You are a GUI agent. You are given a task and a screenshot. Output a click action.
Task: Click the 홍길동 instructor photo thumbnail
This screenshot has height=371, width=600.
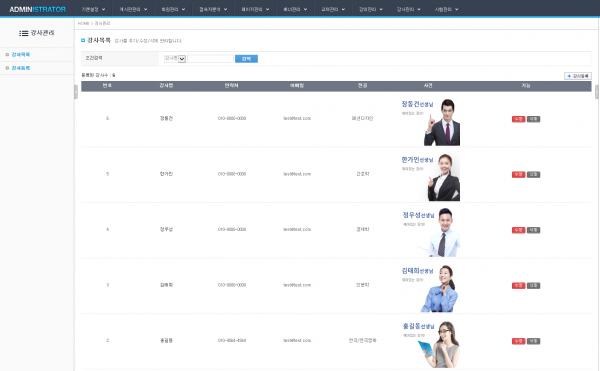(428, 343)
